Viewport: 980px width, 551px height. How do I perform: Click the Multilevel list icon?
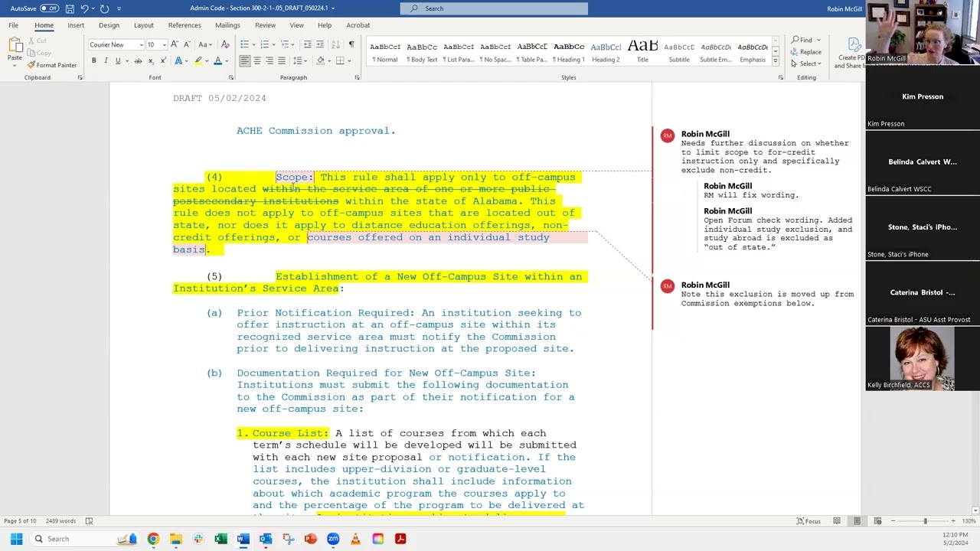click(x=284, y=44)
